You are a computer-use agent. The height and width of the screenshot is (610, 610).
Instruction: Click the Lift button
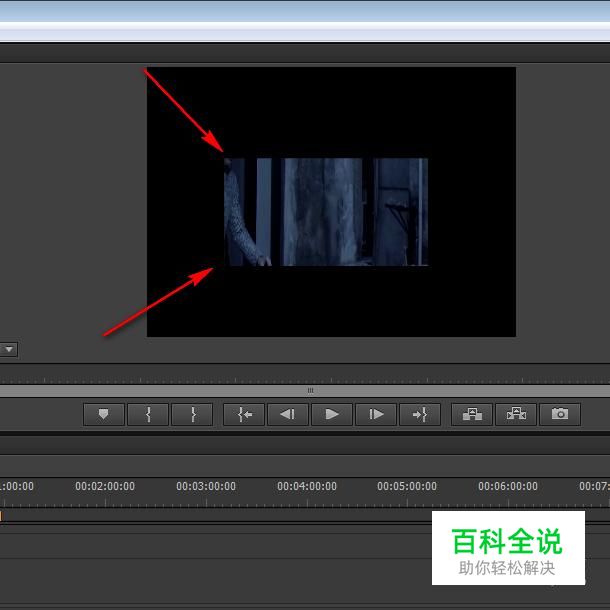pos(472,414)
